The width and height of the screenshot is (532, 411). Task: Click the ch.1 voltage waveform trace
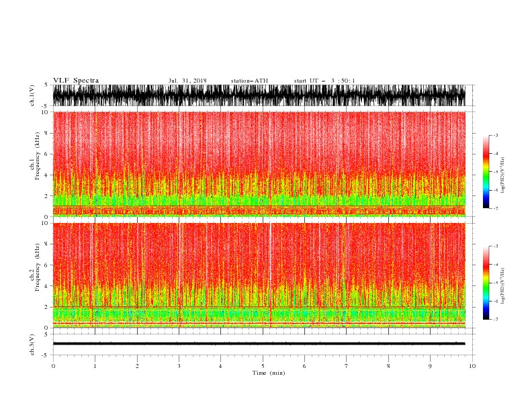pyautogui.click(x=259, y=95)
